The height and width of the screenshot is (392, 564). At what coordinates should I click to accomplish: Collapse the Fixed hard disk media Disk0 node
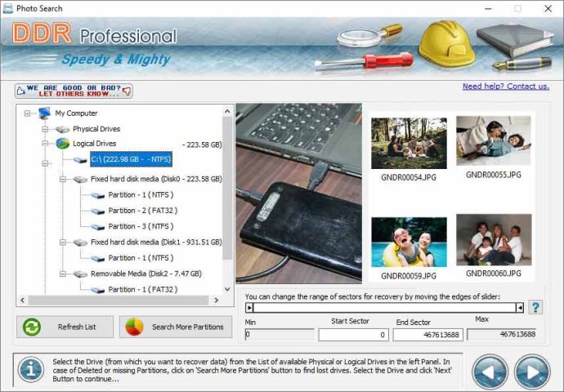pos(63,179)
